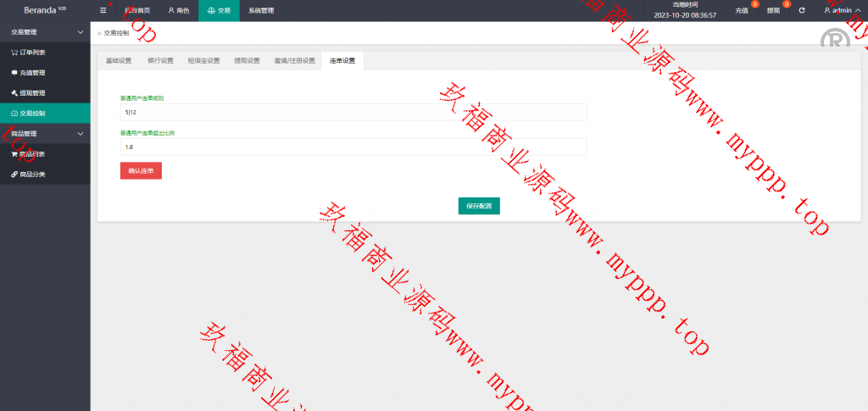Screen dimensions: 868x411
Task: Switch to the 邀请/注册设置 tab
Action: [294, 61]
